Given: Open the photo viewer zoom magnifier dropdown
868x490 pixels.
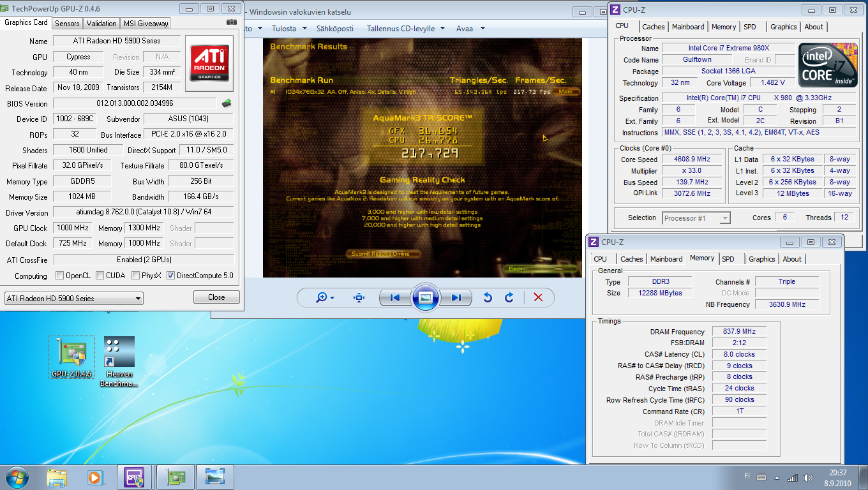Looking at the screenshot, I should pyautogui.click(x=325, y=297).
